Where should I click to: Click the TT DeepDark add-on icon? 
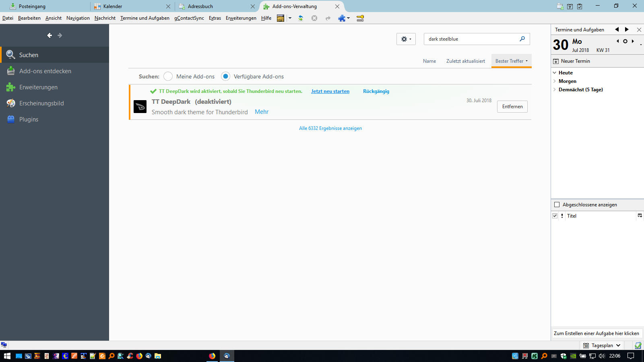click(x=140, y=107)
